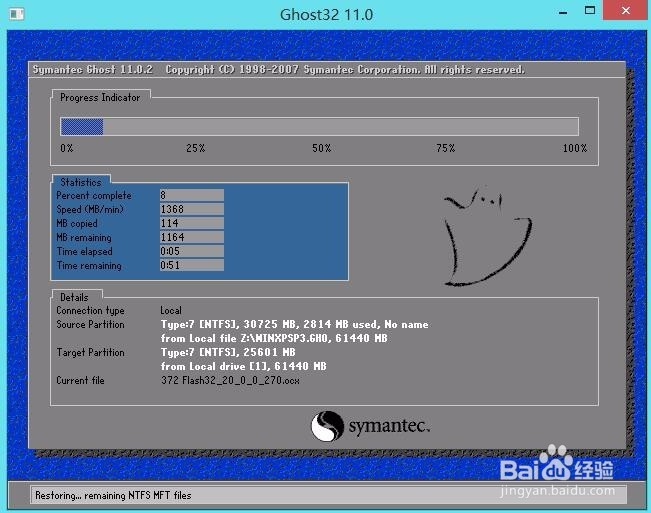Click the 75% progress scale mark
The height and width of the screenshot is (513, 651).
pos(446,148)
